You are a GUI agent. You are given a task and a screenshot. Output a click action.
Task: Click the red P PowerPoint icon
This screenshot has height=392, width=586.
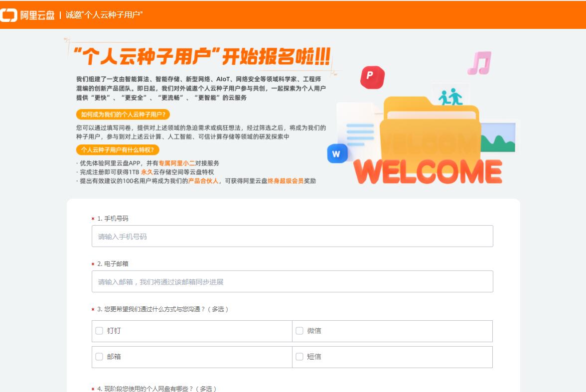tap(372, 77)
